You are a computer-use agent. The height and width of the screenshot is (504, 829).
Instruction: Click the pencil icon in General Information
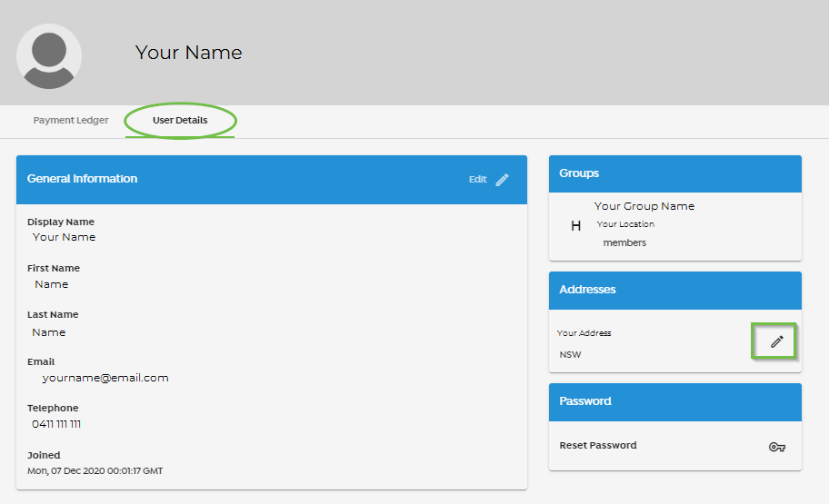point(503,180)
